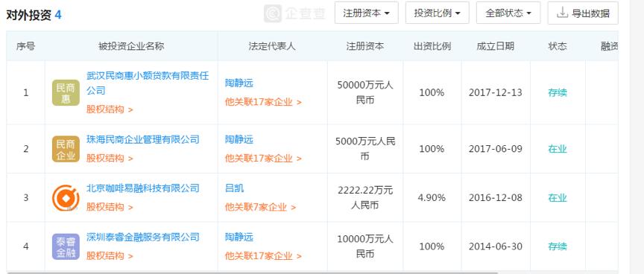Click the 对外投资 4 section heading
Image resolution: width=644 pixels, height=274 pixels.
point(34,15)
